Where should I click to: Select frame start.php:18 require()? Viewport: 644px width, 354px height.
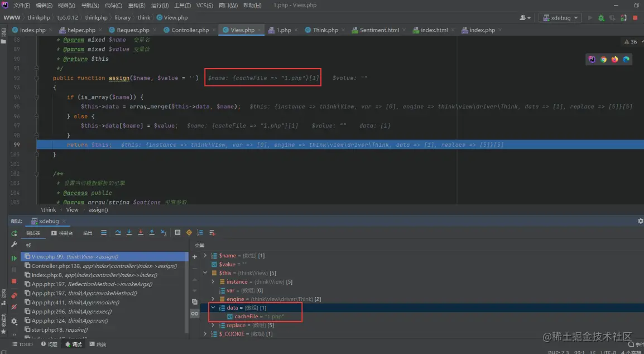(x=104, y=329)
